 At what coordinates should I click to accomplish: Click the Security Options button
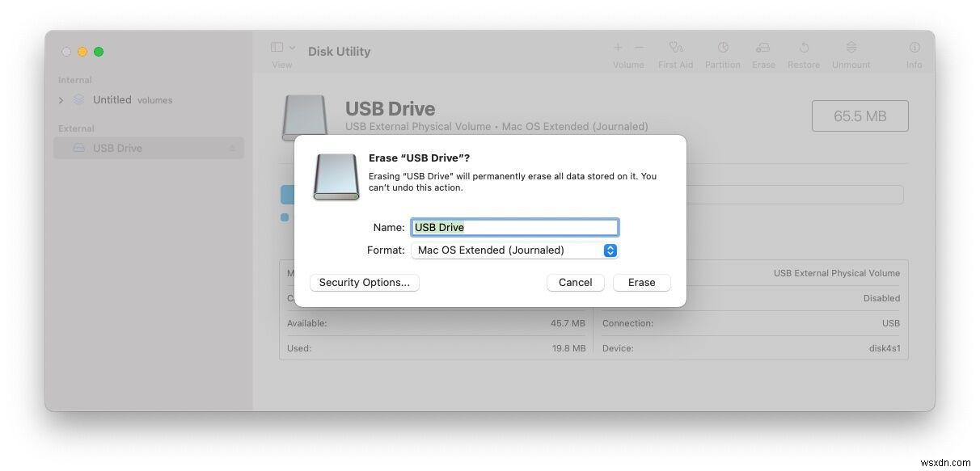365,283
